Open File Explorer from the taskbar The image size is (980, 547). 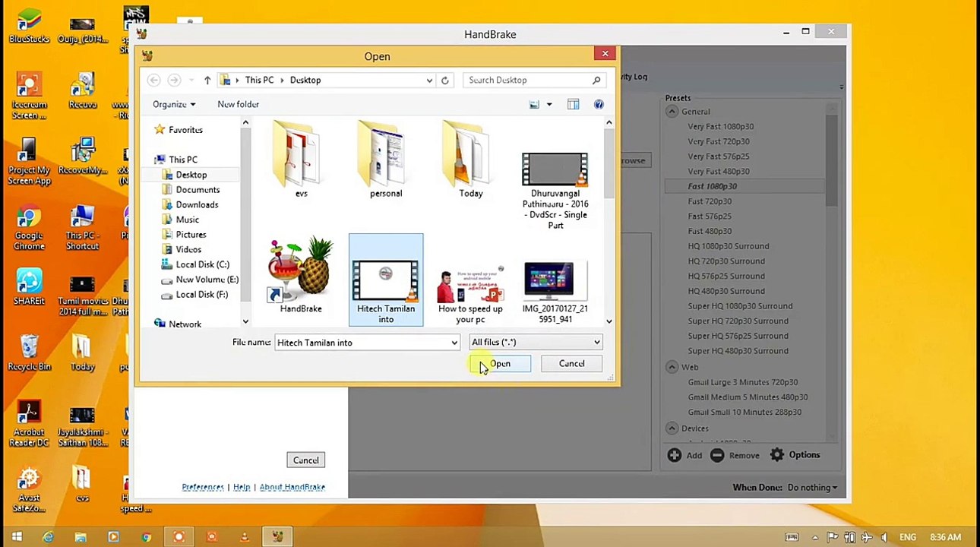click(81, 537)
